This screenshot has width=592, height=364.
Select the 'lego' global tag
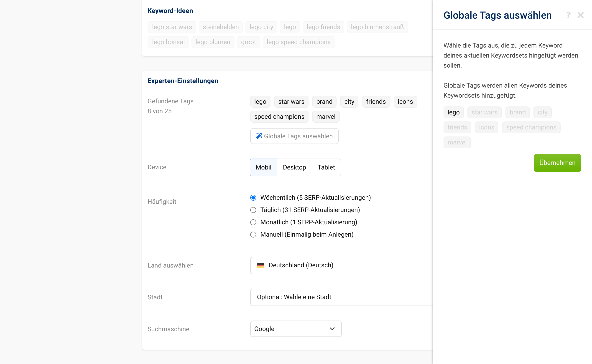coord(454,112)
